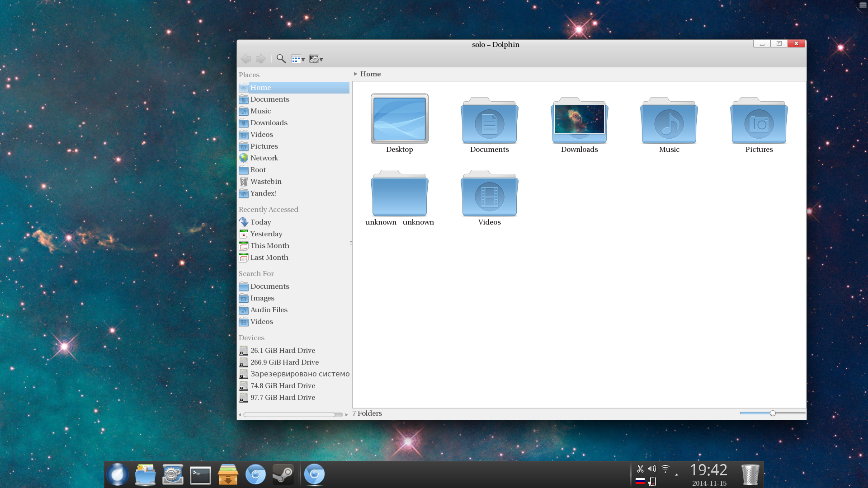Go to Network in Places panel

point(264,158)
